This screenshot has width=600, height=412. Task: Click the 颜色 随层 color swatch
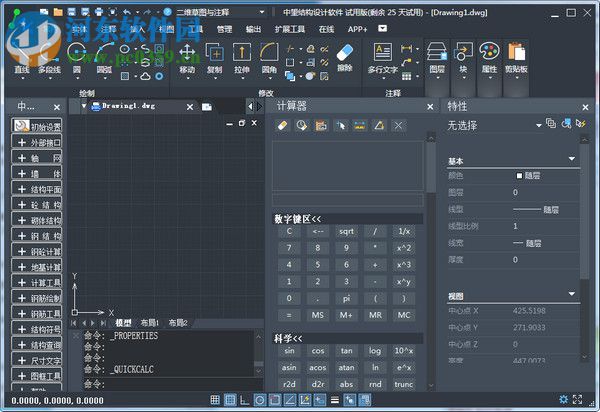[x=519, y=176]
